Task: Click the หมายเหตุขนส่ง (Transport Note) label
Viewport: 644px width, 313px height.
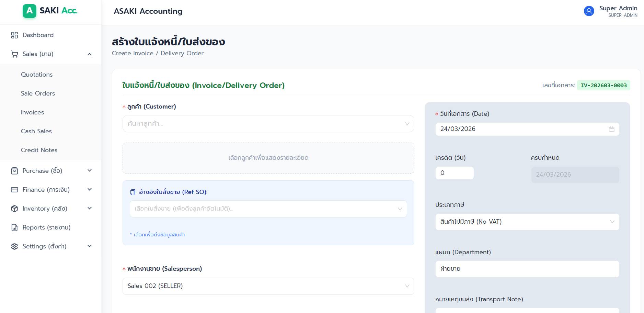Action: 479,299
